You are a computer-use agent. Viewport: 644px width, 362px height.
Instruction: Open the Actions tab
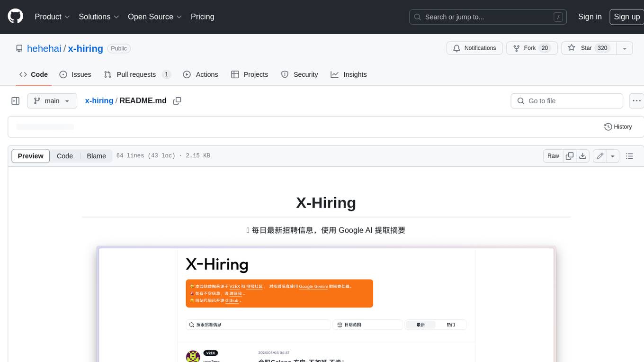click(200, 74)
